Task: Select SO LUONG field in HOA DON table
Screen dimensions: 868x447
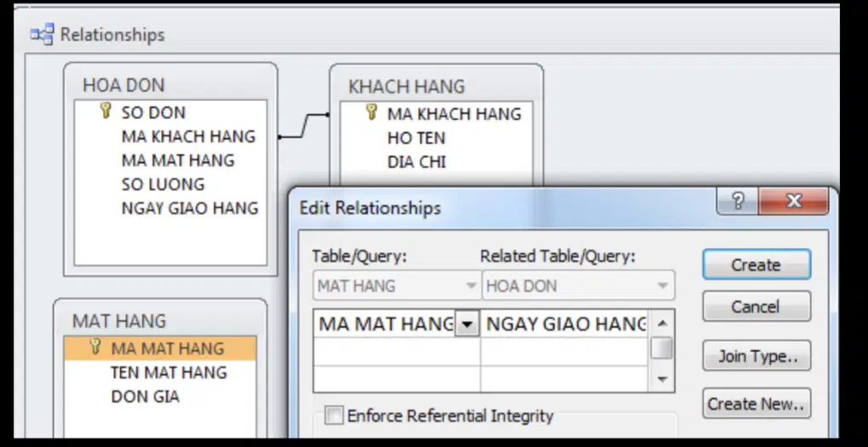Action: coord(164,184)
